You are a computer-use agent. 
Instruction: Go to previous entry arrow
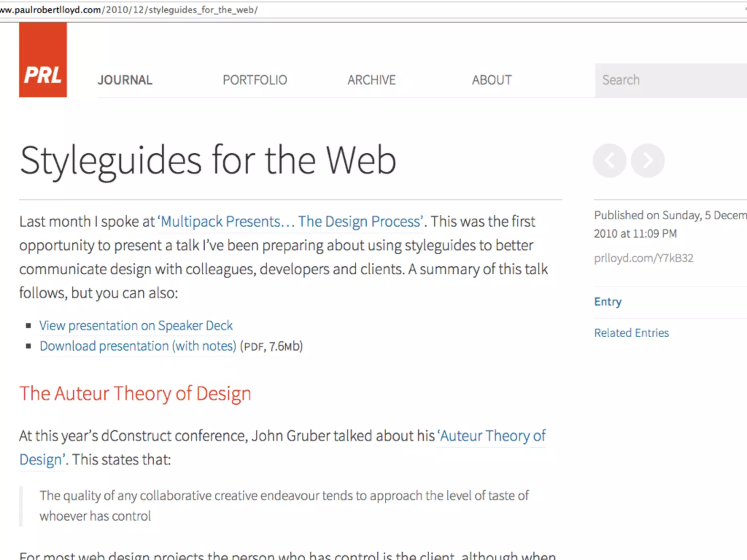click(x=609, y=160)
